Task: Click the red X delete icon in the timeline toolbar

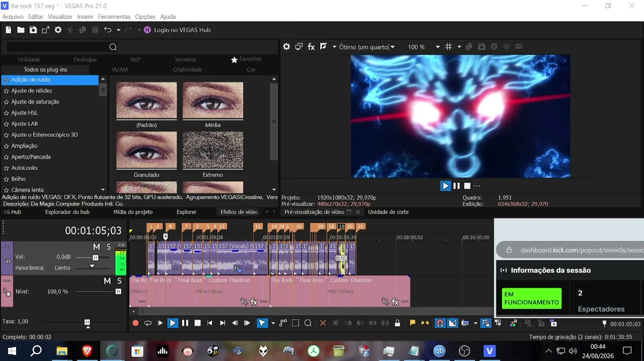Action: click(323, 323)
